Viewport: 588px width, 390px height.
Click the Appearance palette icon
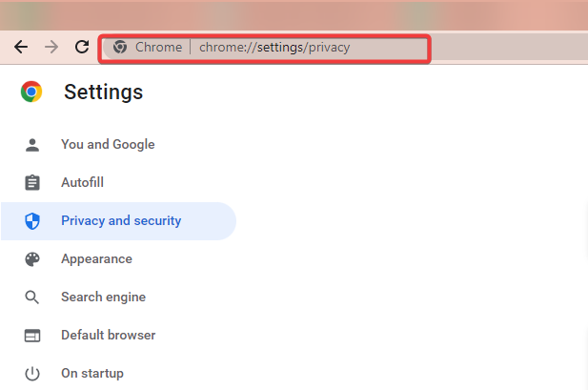[32, 259]
